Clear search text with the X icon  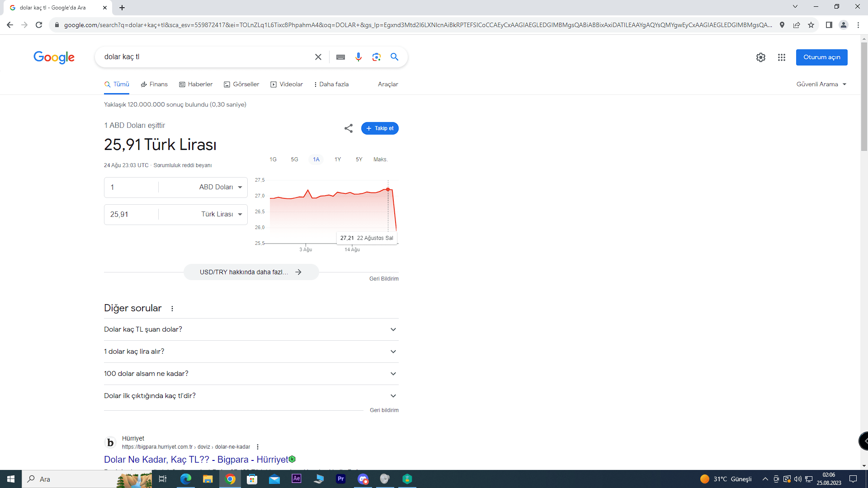[x=318, y=57]
